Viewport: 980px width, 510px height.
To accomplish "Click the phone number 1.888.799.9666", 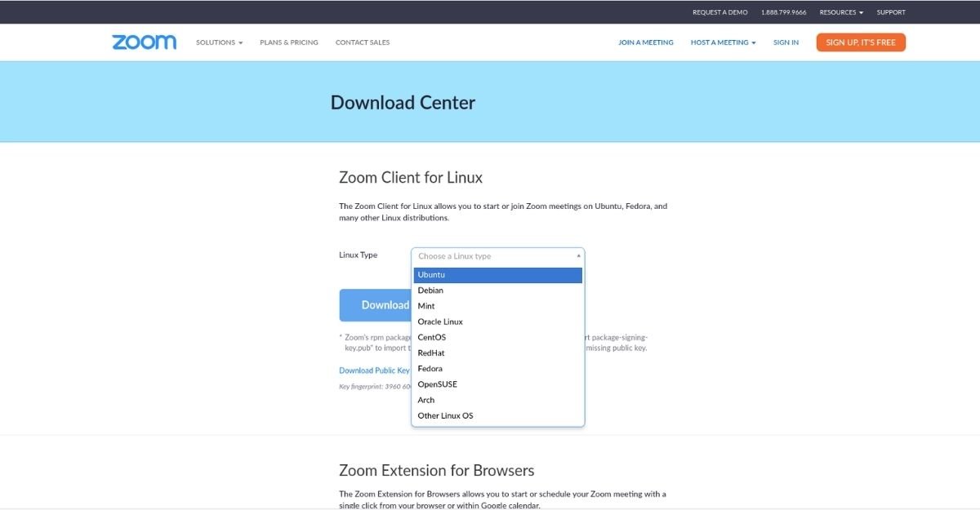I will click(x=783, y=12).
